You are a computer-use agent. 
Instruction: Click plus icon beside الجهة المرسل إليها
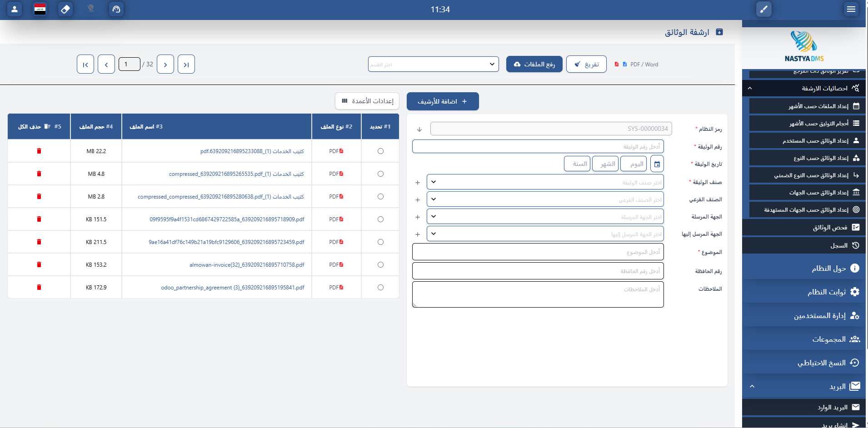(418, 234)
